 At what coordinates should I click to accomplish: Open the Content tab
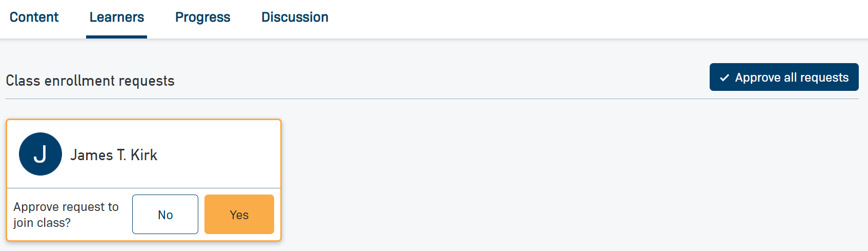(x=34, y=17)
